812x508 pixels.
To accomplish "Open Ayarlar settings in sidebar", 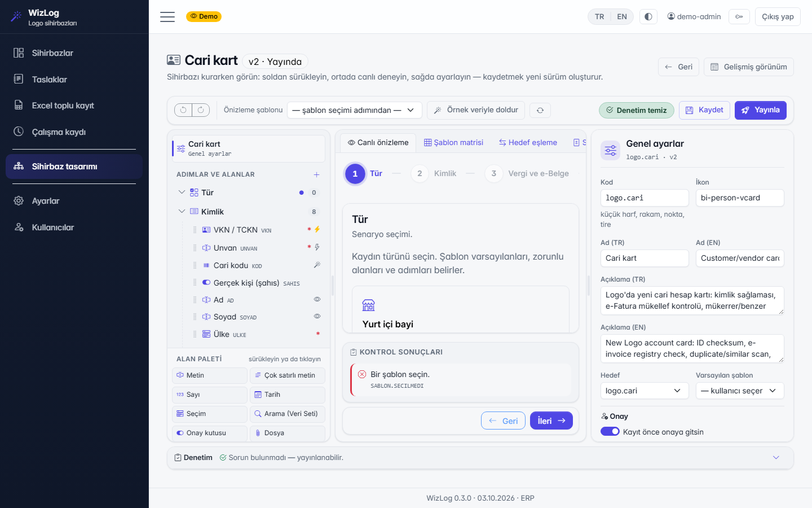I will [x=74, y=201].
